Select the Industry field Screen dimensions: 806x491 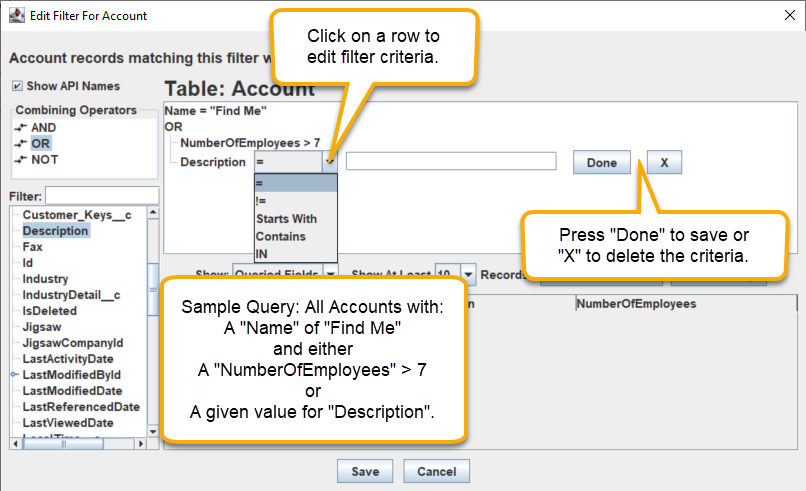pos(45,279)
